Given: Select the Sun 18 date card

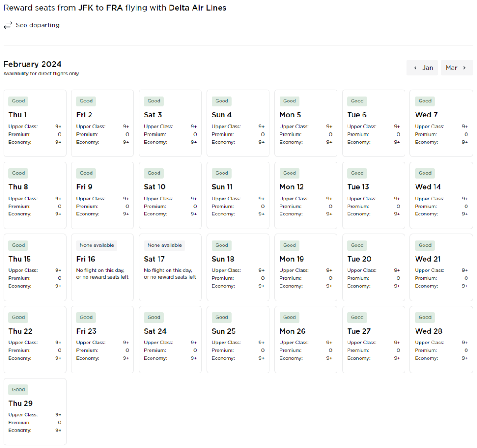Looking at the screenshot, I should coord(238,267).
